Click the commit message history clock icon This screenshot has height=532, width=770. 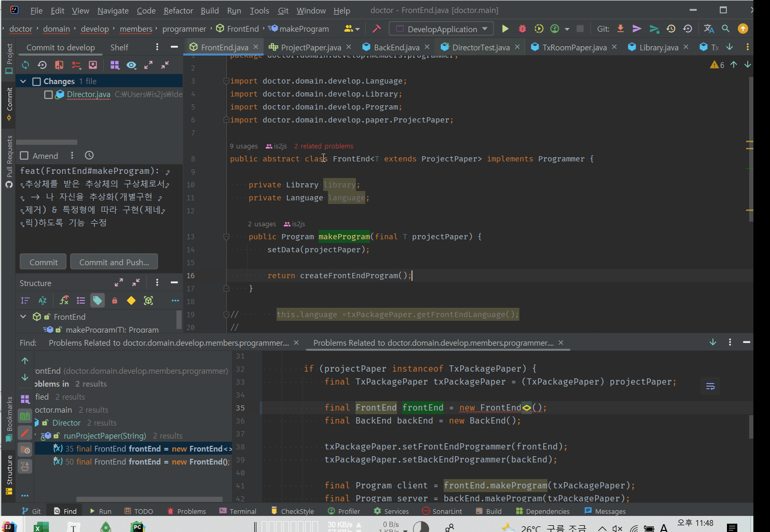(x=89, y=156)
